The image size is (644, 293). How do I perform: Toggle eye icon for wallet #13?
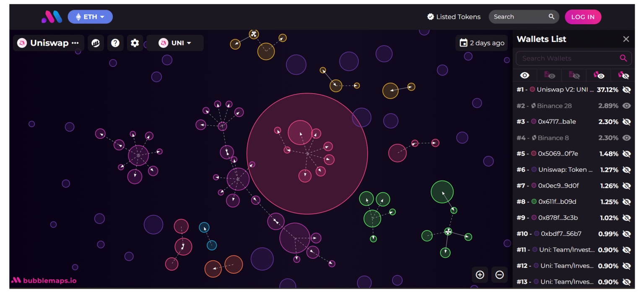(626, 282)
